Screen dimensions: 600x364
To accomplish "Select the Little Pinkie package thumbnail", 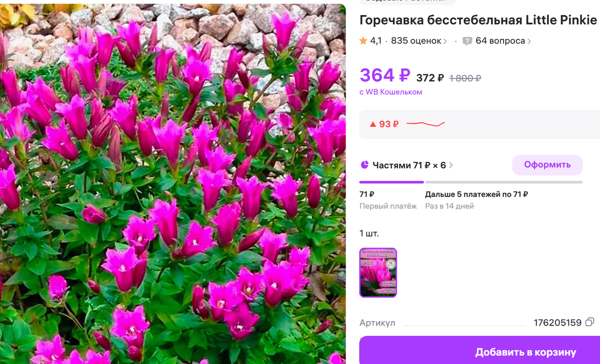I will pyautogui.click(x=378, y=273).
